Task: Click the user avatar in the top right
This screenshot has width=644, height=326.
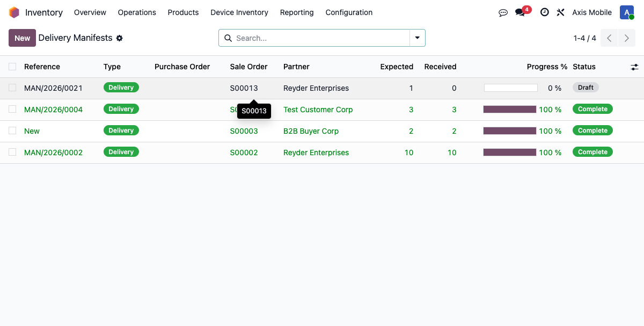Action: [626, 12]
